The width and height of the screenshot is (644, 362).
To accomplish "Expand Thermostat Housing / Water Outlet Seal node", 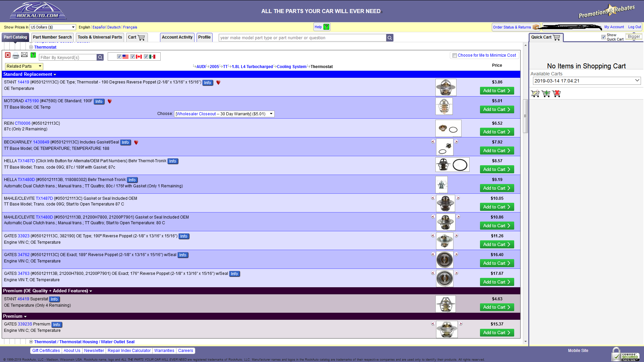I will coord(31,342).
